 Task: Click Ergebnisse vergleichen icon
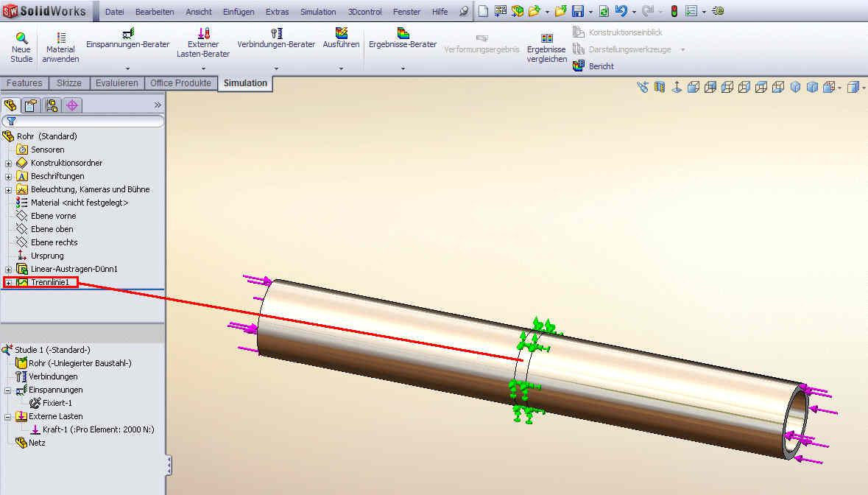(x=547, y=38)
